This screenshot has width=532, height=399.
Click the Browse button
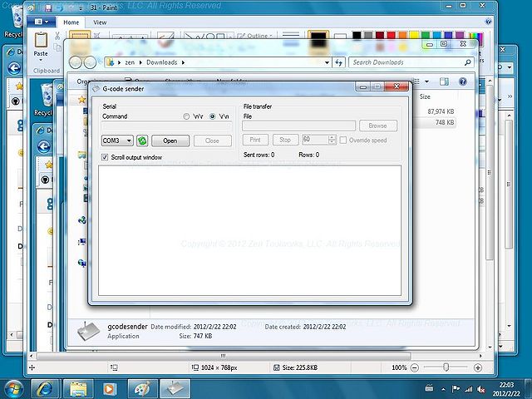[378, 126]
